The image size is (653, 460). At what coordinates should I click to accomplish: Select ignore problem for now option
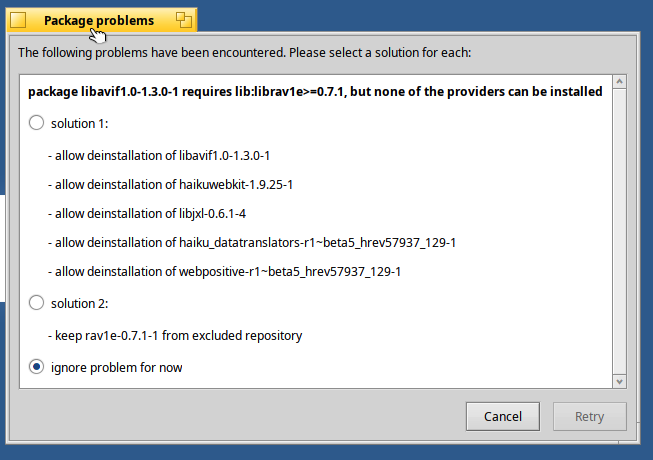pyautogui.click(x=37, y=367)
